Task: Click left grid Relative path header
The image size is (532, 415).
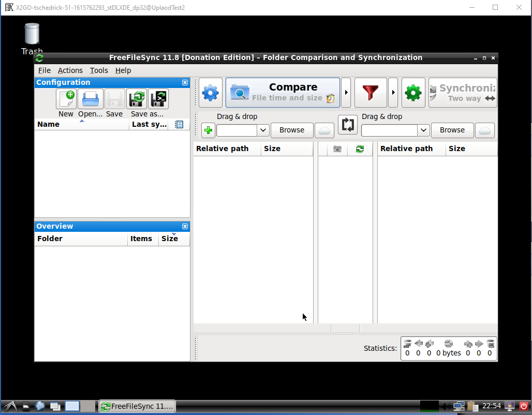Action: [x=227, y=149]
